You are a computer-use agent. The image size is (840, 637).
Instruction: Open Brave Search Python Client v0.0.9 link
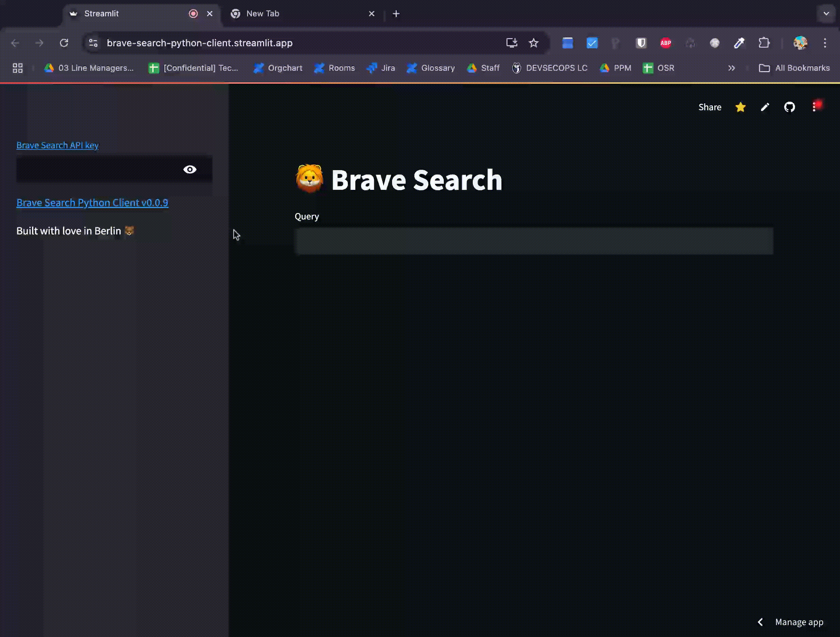coord(92,203)
